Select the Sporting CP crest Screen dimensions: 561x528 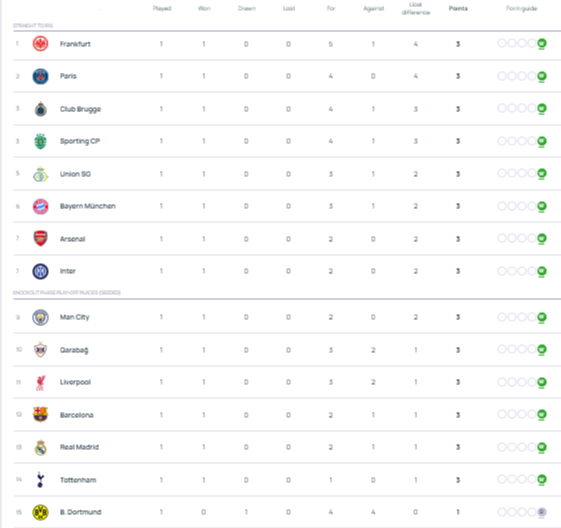40,141
